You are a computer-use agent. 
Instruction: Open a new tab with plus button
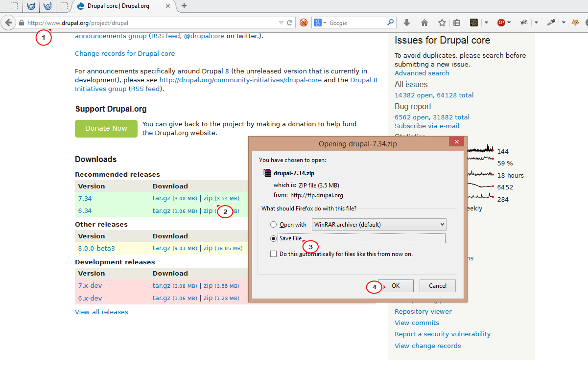coord(184,6)
